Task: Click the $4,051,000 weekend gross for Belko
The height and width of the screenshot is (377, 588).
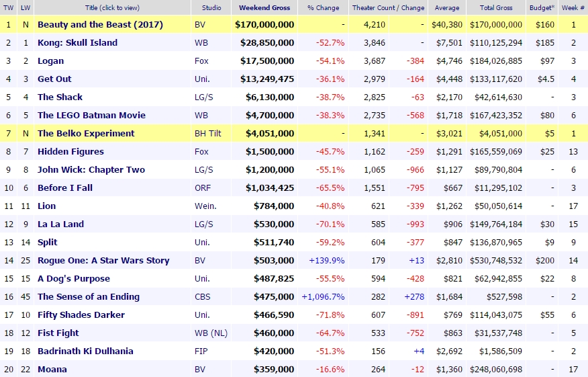Action: (x=270, y=133)
